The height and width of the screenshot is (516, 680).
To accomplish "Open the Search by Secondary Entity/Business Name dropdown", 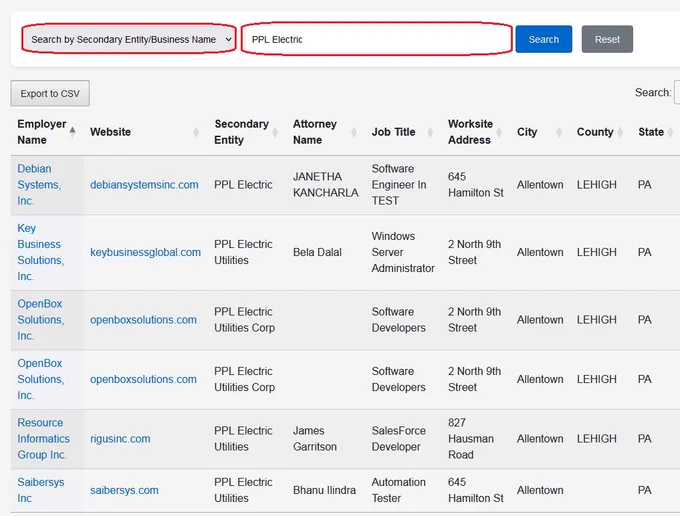I will 129,39.
